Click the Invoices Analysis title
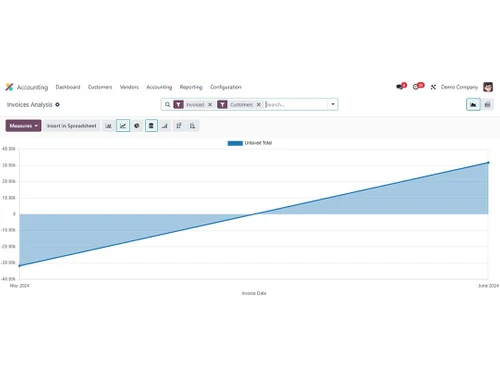Screen dimensions: 500x375 click(x=30, y=105)
